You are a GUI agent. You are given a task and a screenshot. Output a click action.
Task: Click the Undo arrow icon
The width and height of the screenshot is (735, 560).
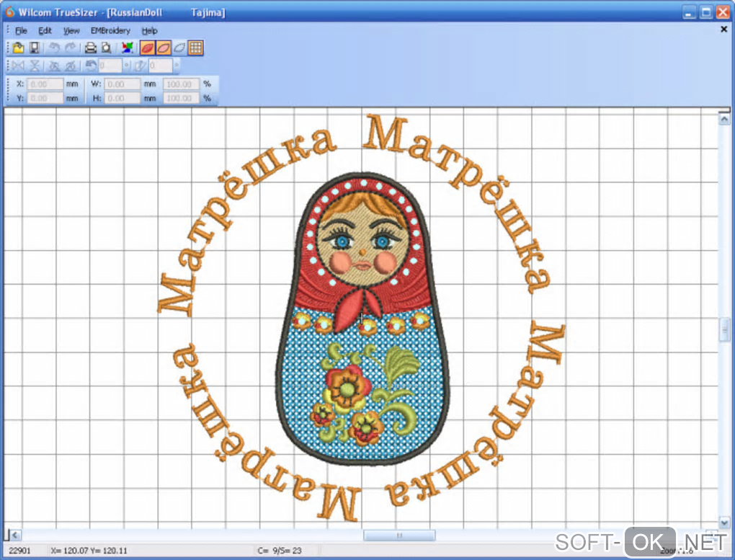tap(54, 48)
